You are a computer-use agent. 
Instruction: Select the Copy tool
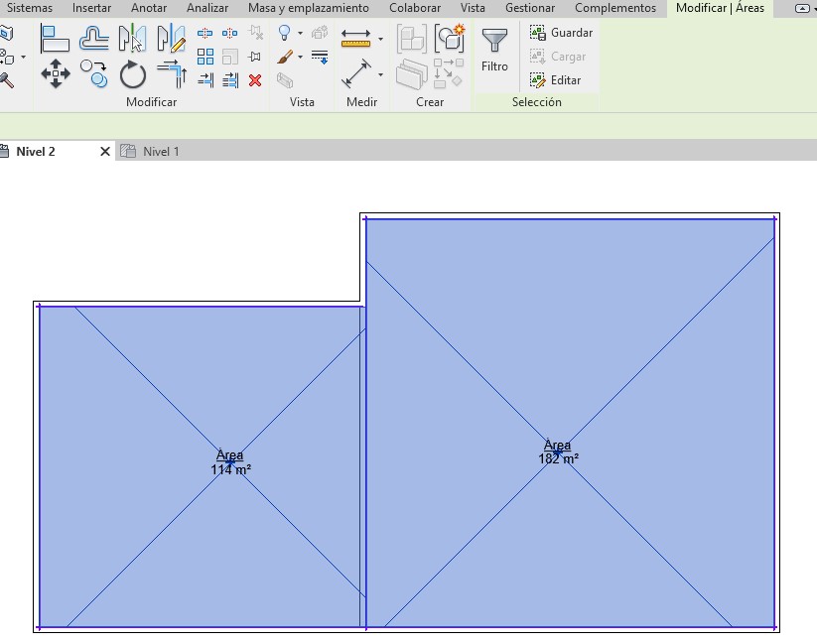click(94, 73)
